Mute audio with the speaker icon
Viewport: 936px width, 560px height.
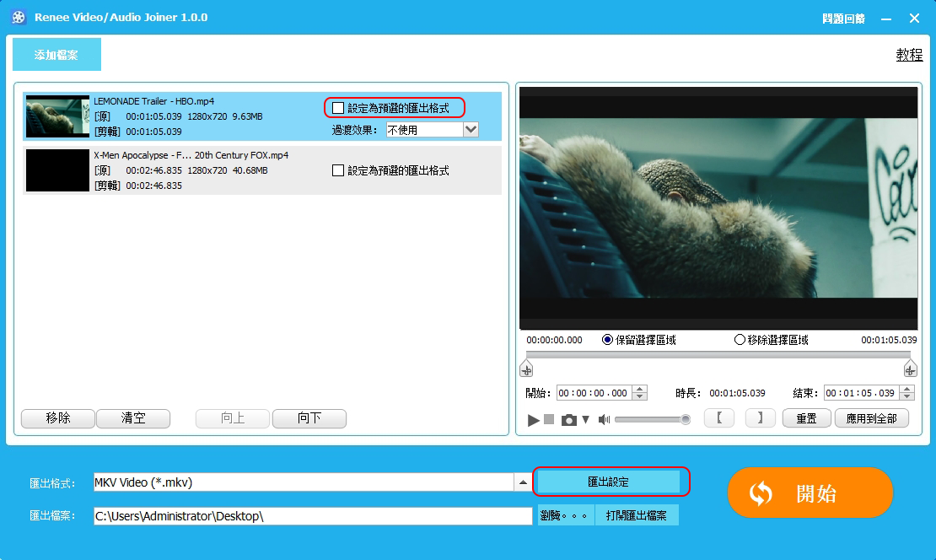coord(604,420)
